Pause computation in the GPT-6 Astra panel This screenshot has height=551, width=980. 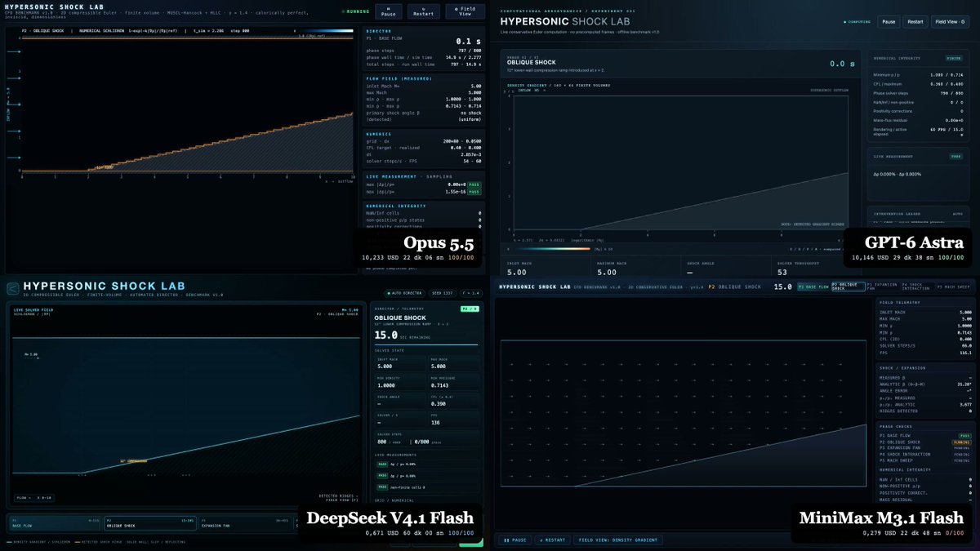click(889, 22)
